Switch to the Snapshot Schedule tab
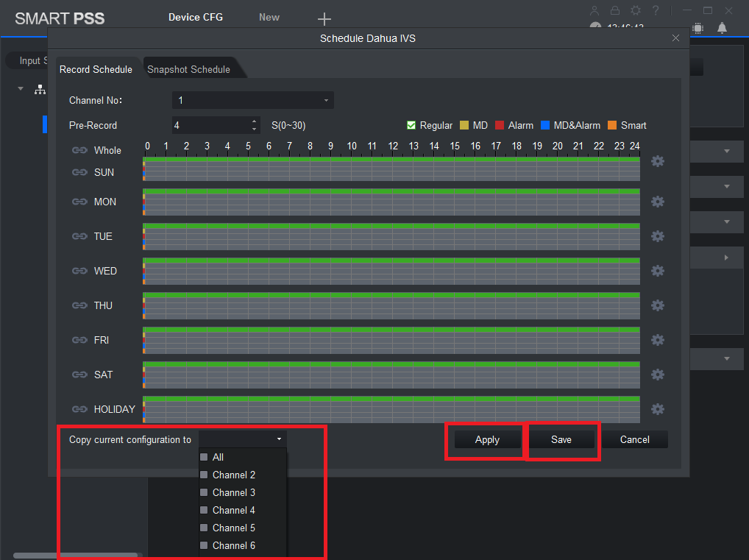Viewport: 749px width, 560px height. pyautogui.click(x=188, y=69)
